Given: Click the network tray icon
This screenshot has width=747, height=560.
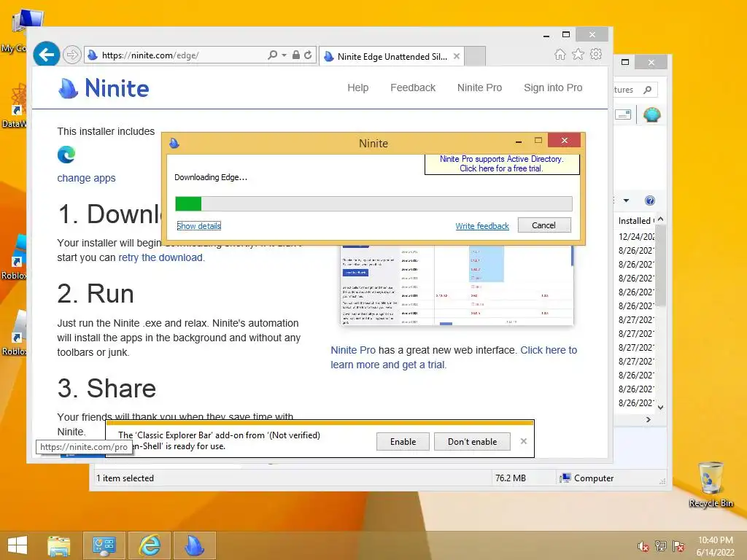Looking at the screenshot, I should point(660,546).
